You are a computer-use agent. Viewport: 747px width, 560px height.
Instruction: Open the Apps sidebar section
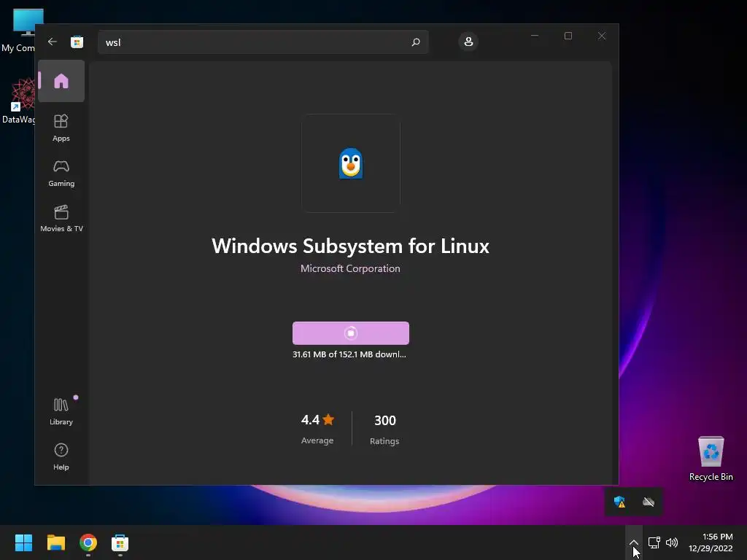61,128
